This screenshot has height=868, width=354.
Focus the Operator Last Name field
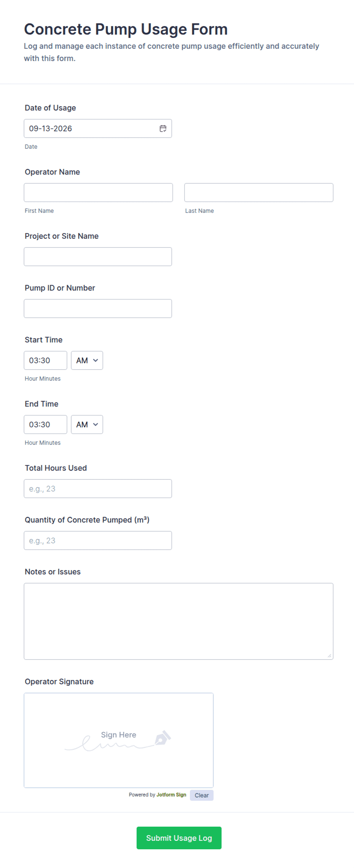259,192
